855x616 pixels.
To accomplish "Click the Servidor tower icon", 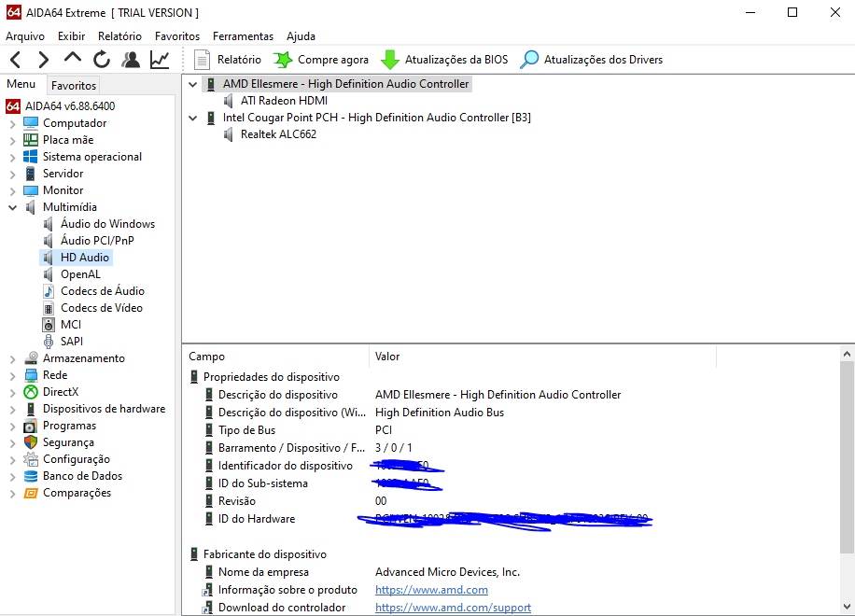I will pyautogui.click(x=31, y=174).
